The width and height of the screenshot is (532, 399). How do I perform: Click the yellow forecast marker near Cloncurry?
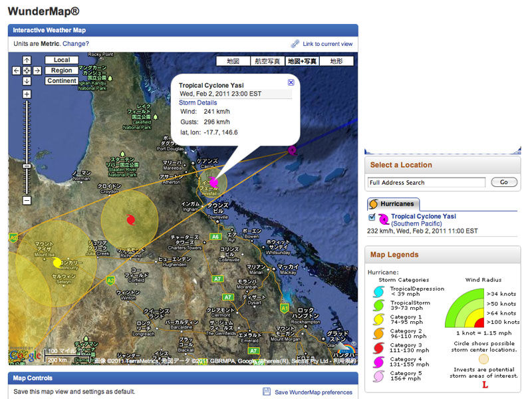pos(57,262)
